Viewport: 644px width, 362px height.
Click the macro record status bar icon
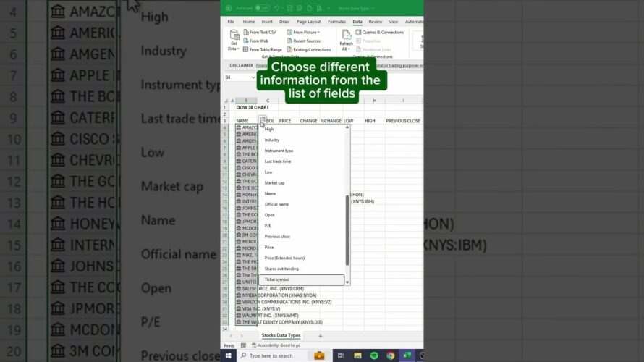[243, 345]
